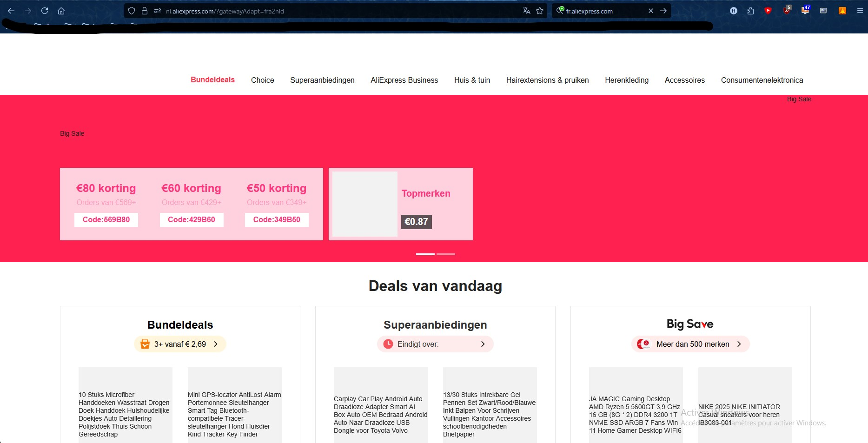Click the screenshot picture extension icon

point(823,11)
